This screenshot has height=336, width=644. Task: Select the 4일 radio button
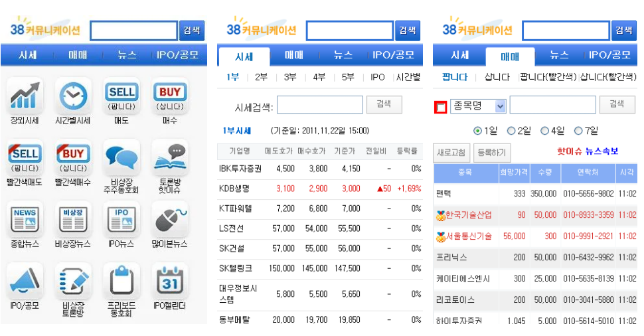click(544, 131)
